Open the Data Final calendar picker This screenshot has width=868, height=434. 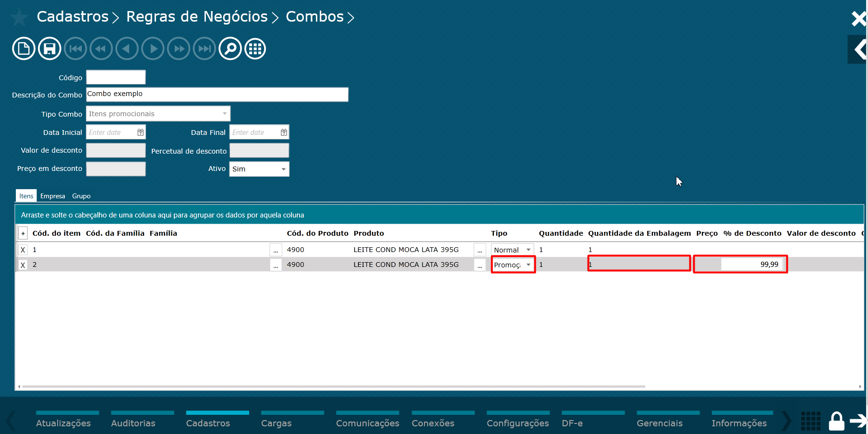point(284,132)
